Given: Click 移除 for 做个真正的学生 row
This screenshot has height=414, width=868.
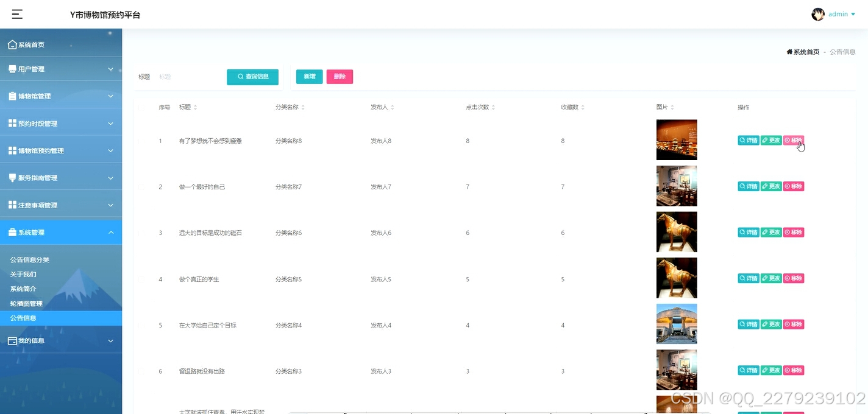Looking at the screenshot, I should pos(794,278).
